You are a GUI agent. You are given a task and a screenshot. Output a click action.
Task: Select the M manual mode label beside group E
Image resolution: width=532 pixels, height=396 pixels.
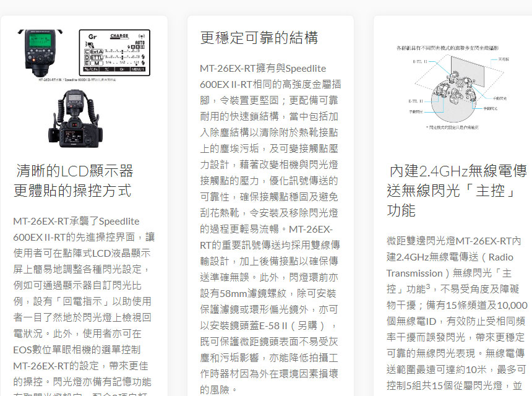[x=95, y=62]
